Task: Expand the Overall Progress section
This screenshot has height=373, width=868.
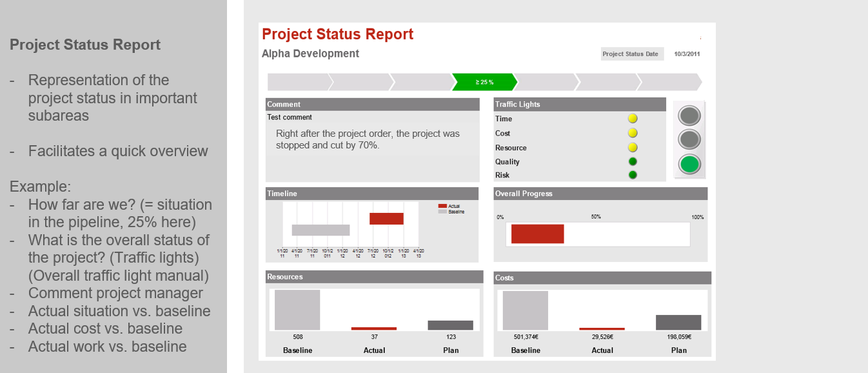Action: pyautogui.click(x=600, y=193)
